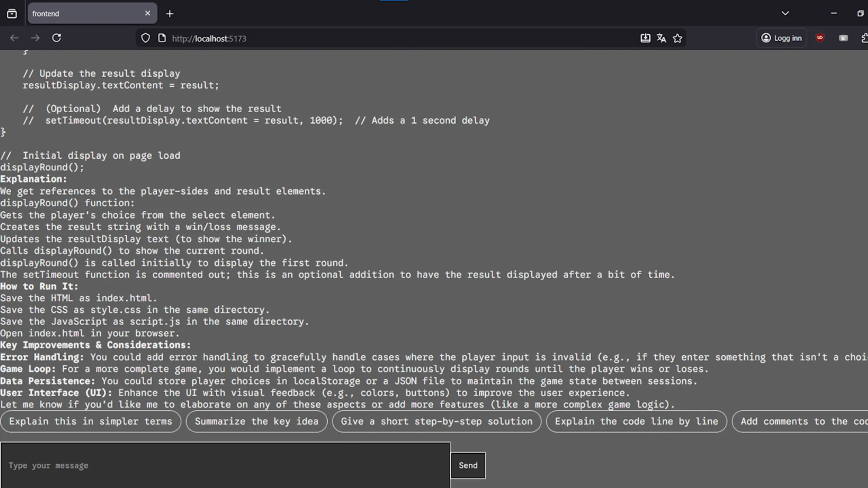Click the page info document icon
Image resolution: width=868 pixels, height=488 pixels.
(x=162, y=38)
